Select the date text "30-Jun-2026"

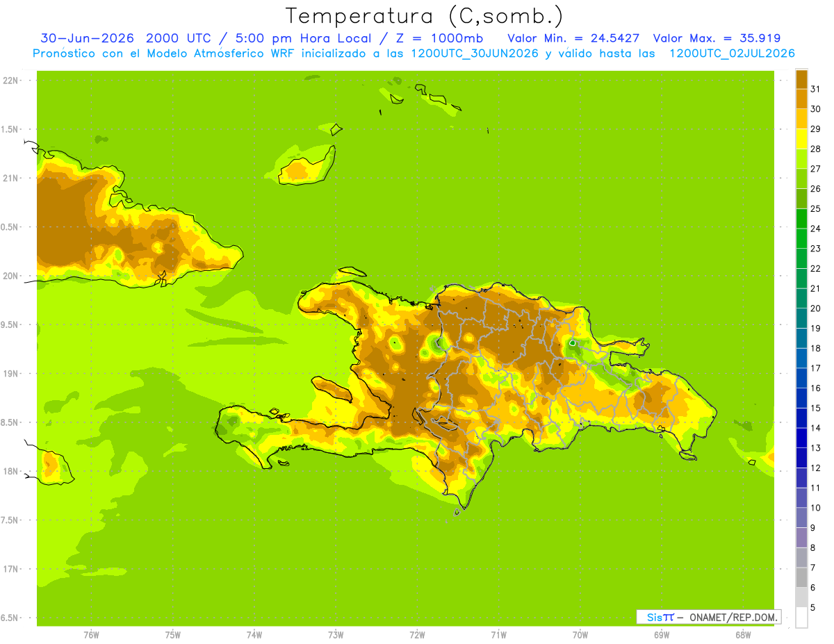click(x=87, y=38)
